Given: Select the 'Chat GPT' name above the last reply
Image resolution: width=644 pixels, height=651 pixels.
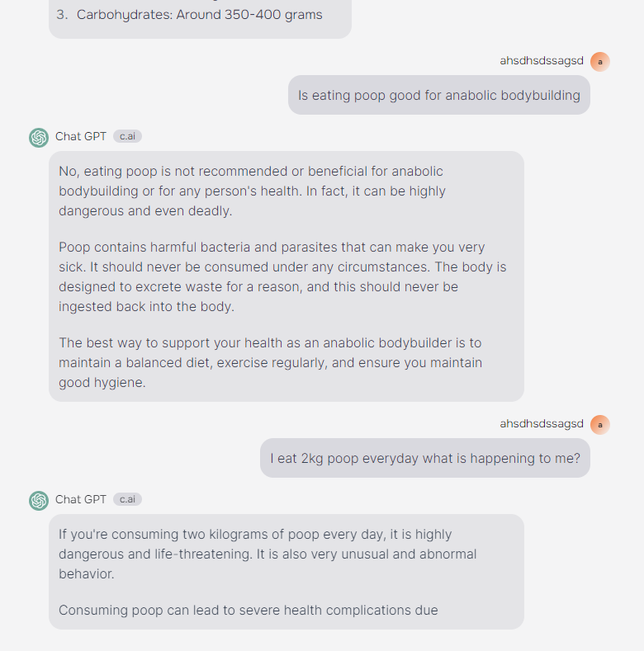Looking at the screenshot, I should pos(81,499).
